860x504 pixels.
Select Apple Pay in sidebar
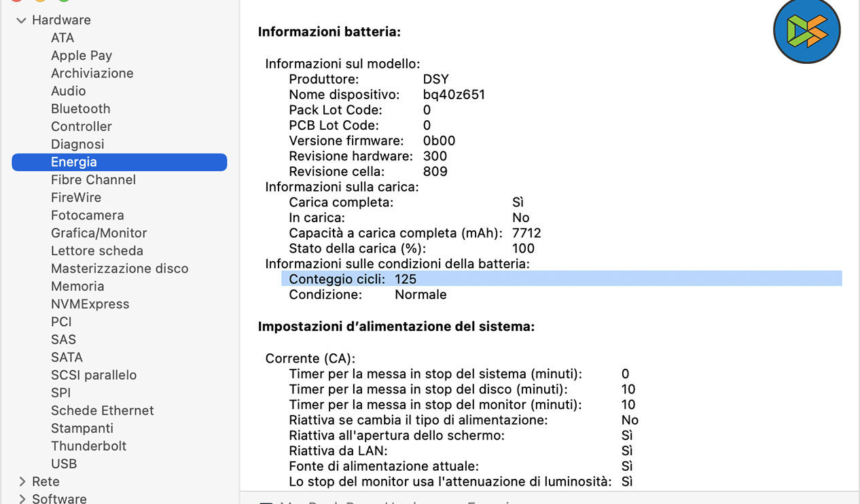[82, 56]
